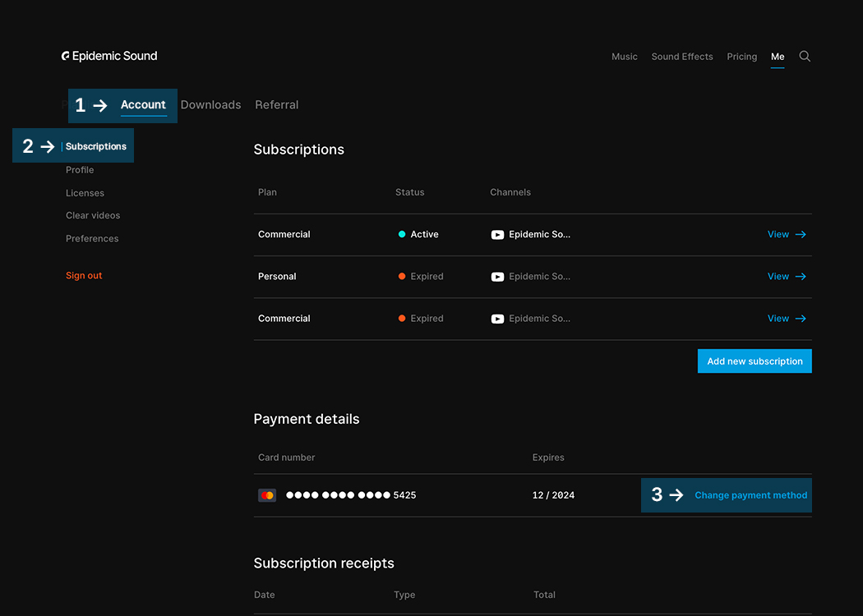View the Licenses section in the sidebar
863x616 pixels.
click(85, 192)
